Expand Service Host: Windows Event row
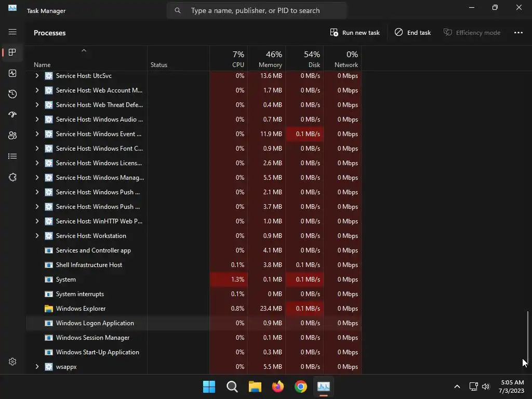The height and width of the screenshot is (399, 532). 37,134
